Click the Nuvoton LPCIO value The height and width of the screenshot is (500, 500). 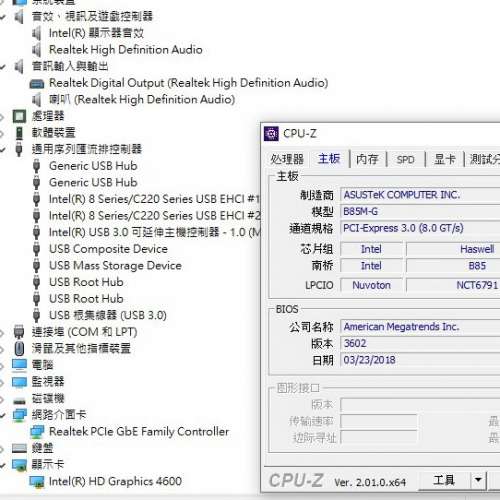371,285
